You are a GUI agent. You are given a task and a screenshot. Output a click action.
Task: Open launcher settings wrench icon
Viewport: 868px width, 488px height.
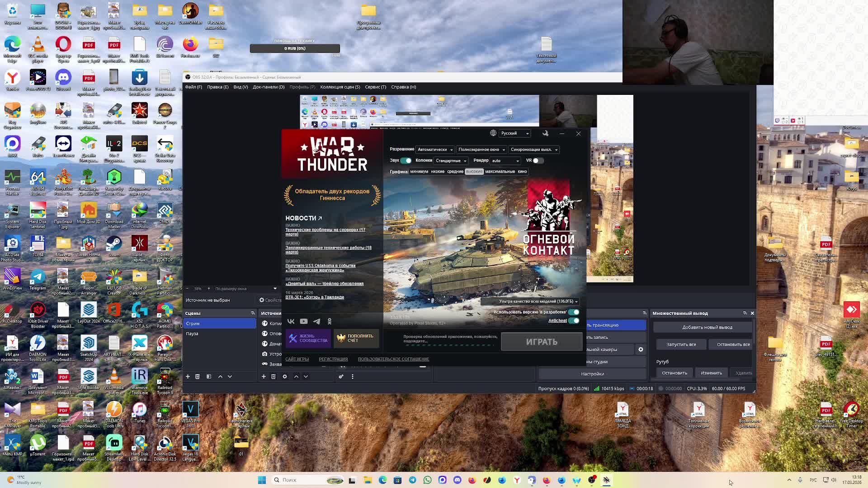pos(545,133)
